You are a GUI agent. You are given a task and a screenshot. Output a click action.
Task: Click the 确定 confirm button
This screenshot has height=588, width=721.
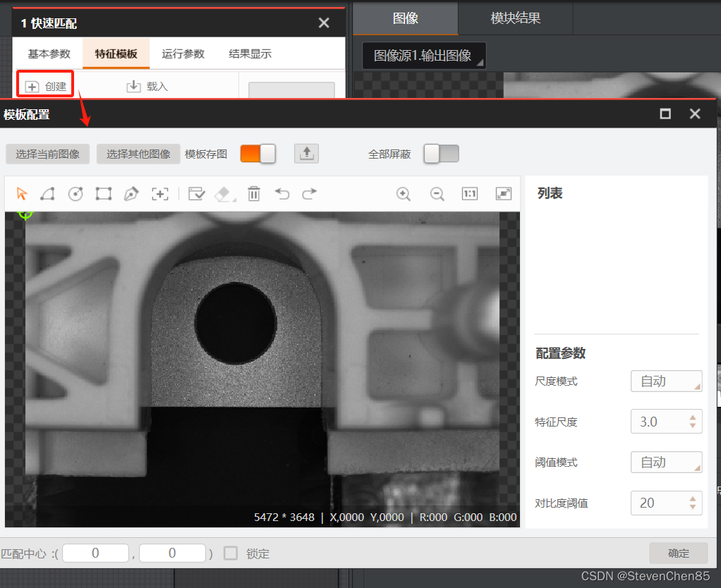pyautogui.click(x=678, y=553)
